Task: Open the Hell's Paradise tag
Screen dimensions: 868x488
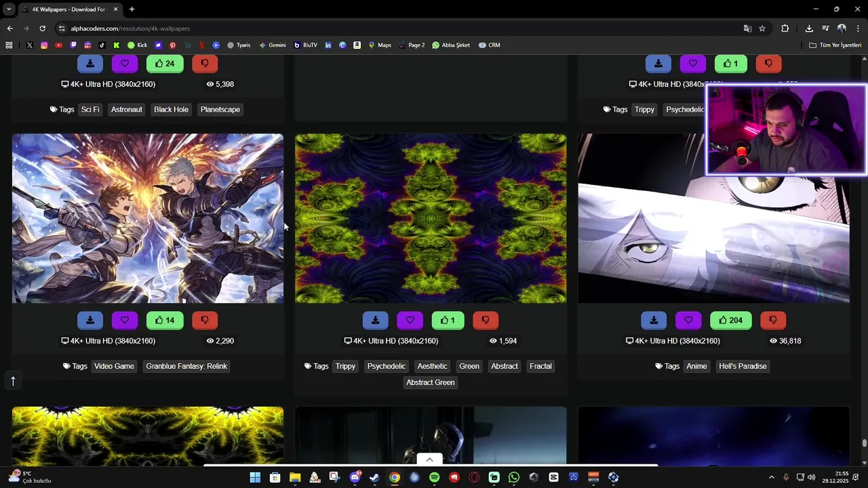Action: [x=743, y=366]
